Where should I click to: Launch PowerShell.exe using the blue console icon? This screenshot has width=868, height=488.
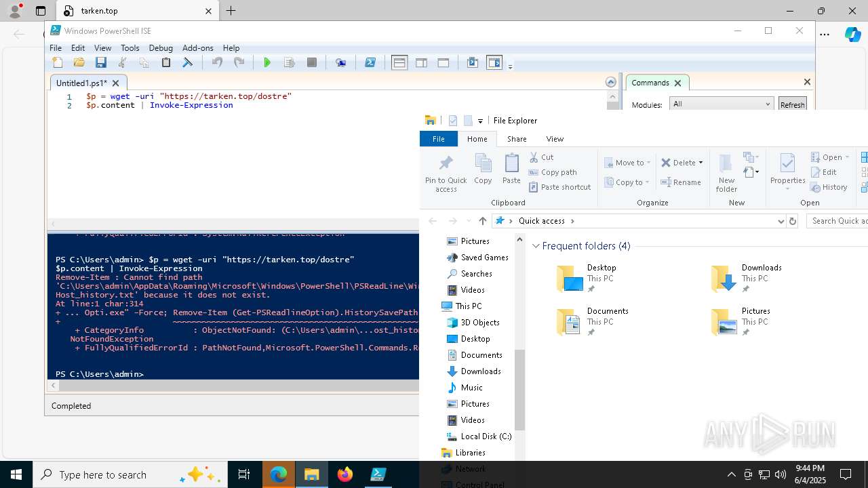click(370, 62)
